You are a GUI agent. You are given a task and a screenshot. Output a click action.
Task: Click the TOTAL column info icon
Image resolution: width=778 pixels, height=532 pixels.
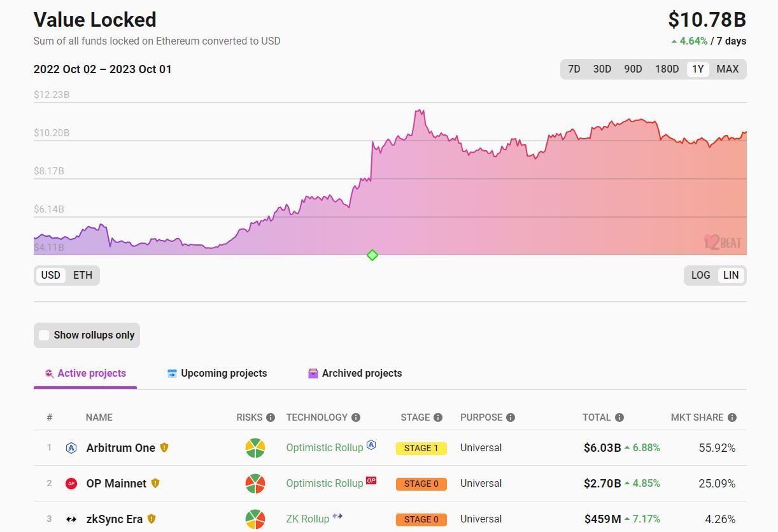point(619,417)
